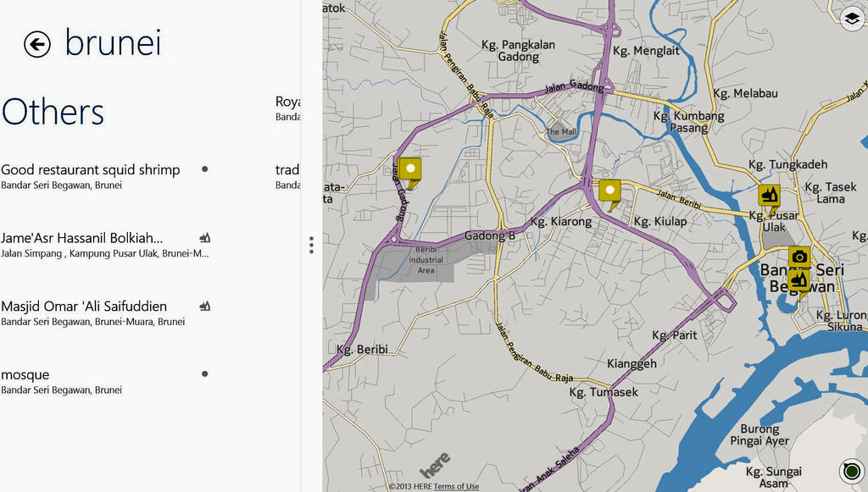Click mosque pin near Kg. Pusar Ulak

coord(769,196)
